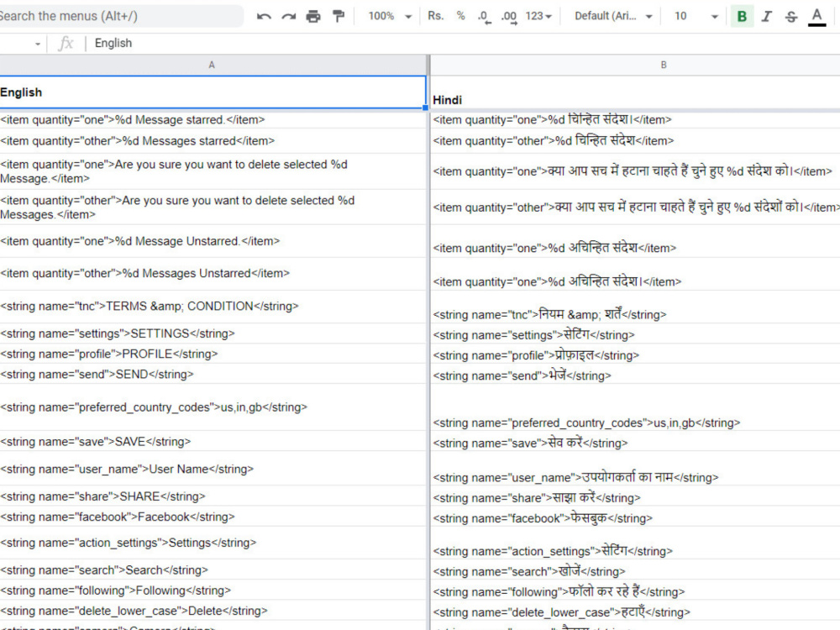Screen dimensions: 840x630
Task: Open the name box dropdown arrow
Action: (x=38, y=44)
